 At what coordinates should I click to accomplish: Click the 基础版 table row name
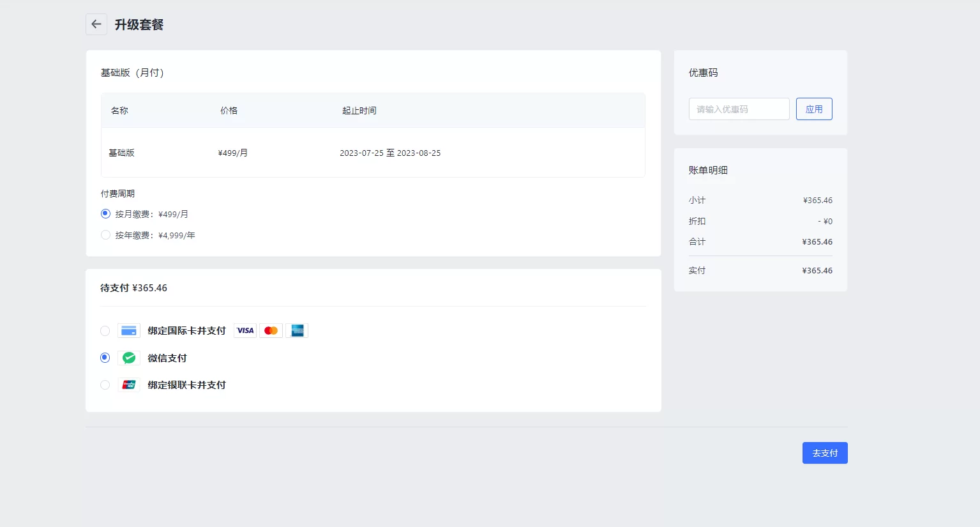121,153
